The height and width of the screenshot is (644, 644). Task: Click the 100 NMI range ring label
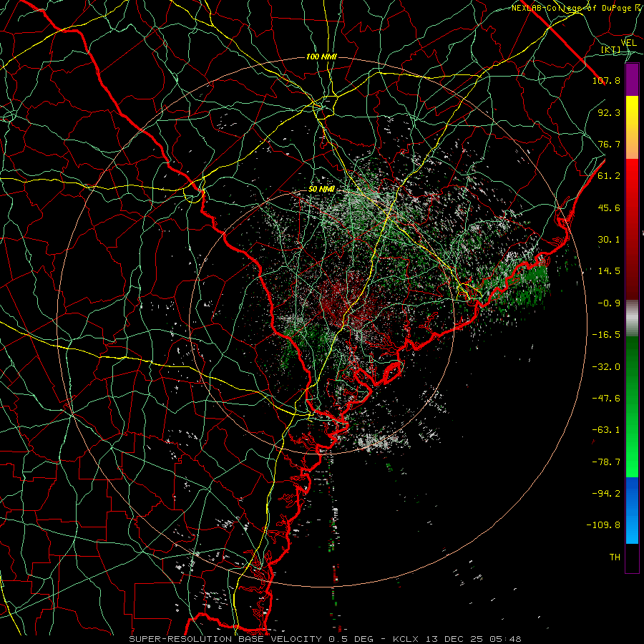coord(321,57)
